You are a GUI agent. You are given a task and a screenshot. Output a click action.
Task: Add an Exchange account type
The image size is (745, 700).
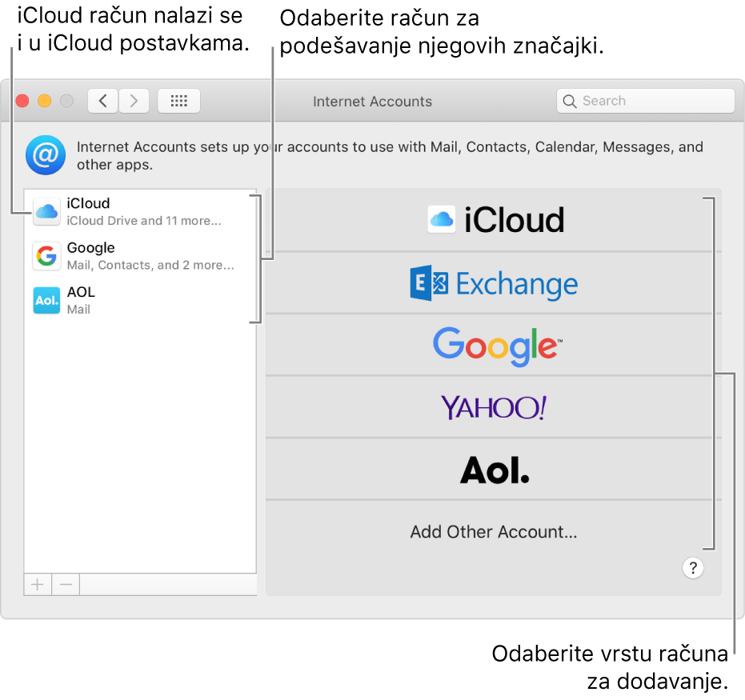click(493, 283)
